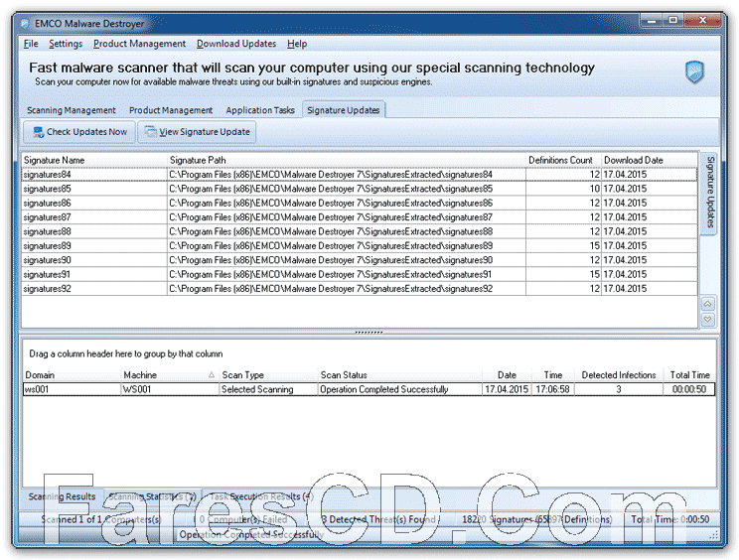
Task: Select the signatures89 row
Action: pyautogui.click(x=360, y=245)
